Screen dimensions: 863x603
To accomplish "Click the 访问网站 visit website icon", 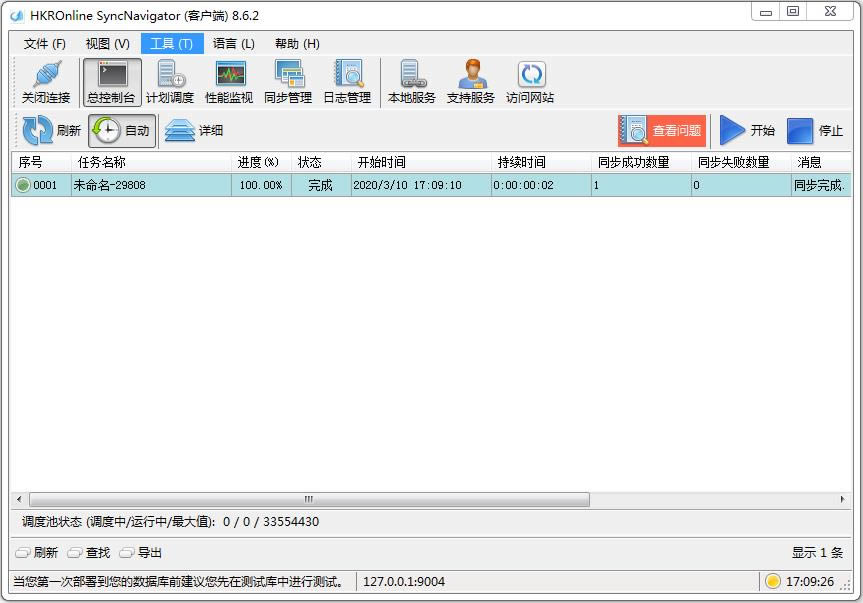I will tap(530, 82).
